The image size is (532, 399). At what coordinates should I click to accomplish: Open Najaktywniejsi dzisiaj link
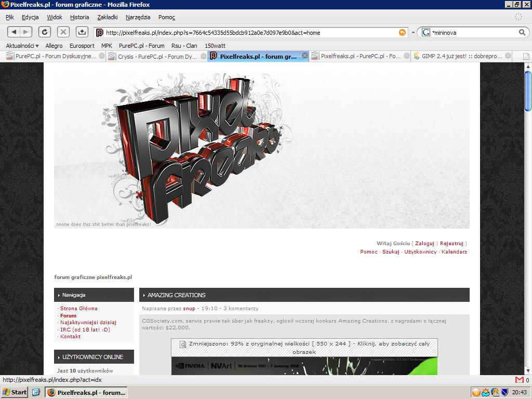click(x=88, y=322)
